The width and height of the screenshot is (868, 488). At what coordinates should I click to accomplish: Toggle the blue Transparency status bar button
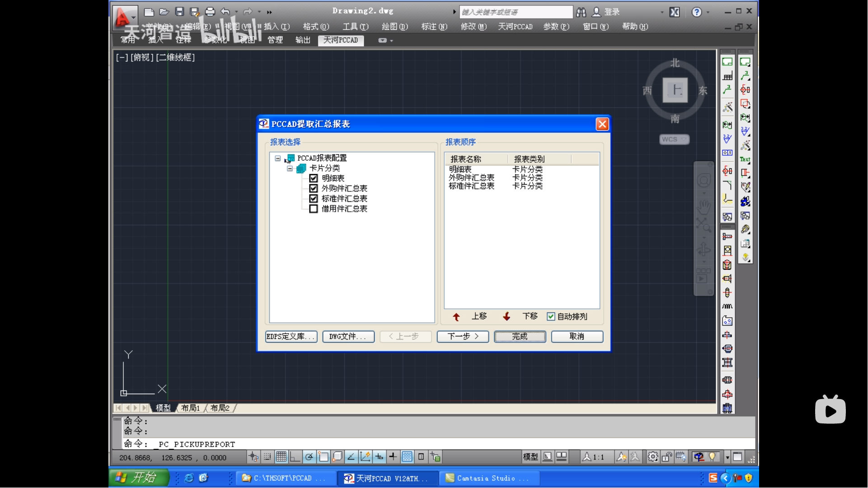coord(407,457)
